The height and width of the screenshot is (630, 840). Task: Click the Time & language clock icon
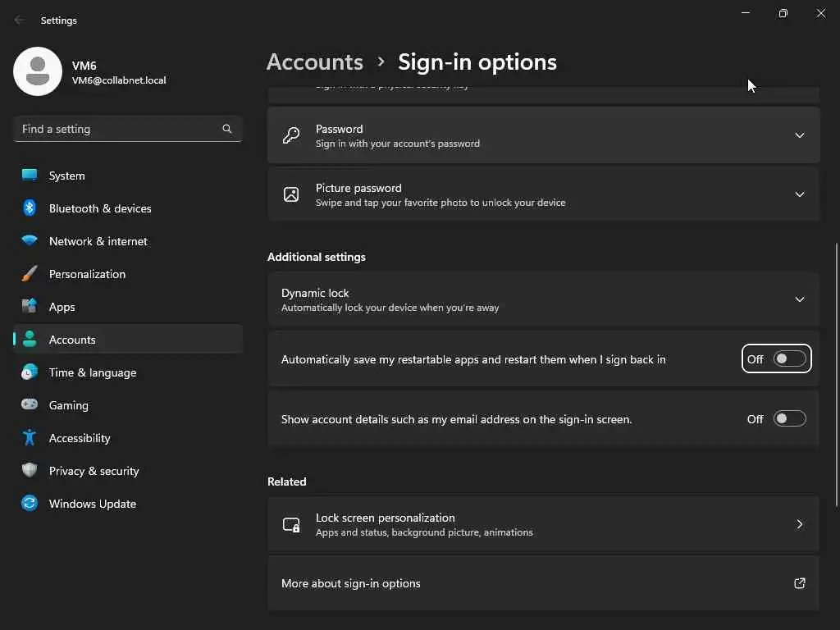[x=30, y=372]
